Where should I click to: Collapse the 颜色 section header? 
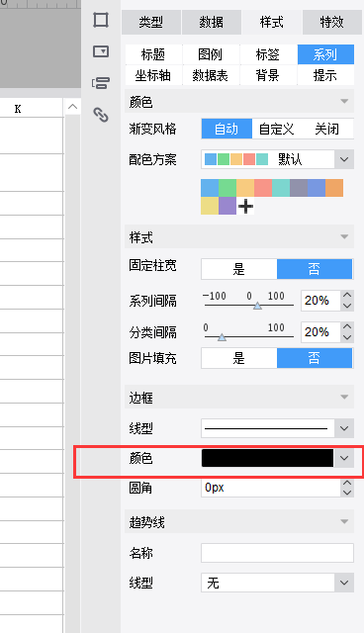[x=239, y=102]
